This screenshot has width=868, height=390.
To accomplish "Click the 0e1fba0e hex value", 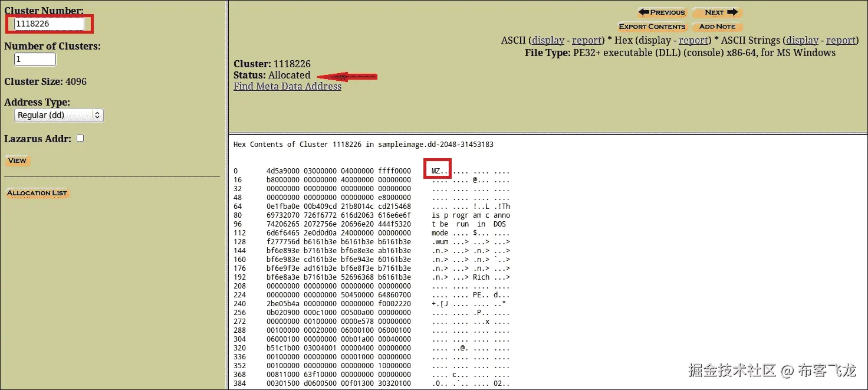I will 283,207.
